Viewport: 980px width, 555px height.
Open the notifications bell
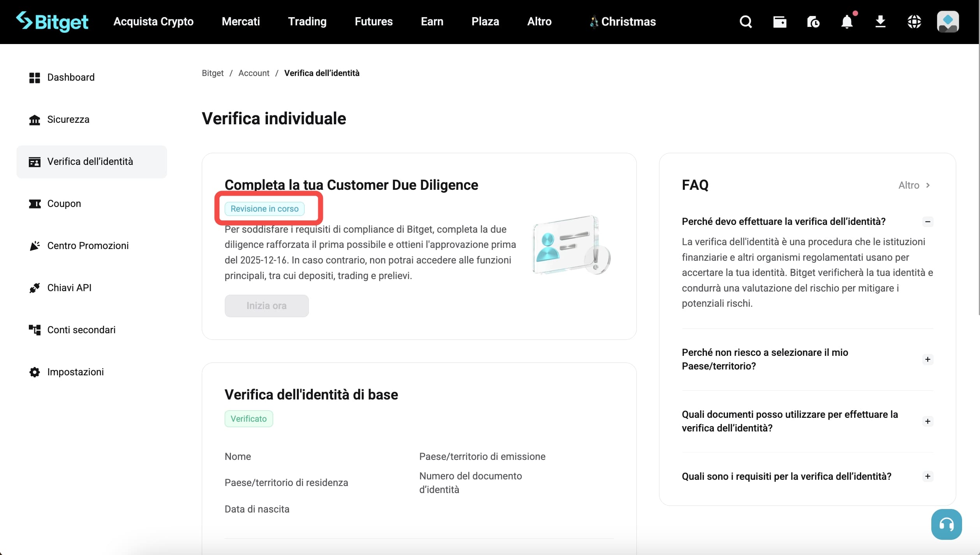[x=846, y=22]
